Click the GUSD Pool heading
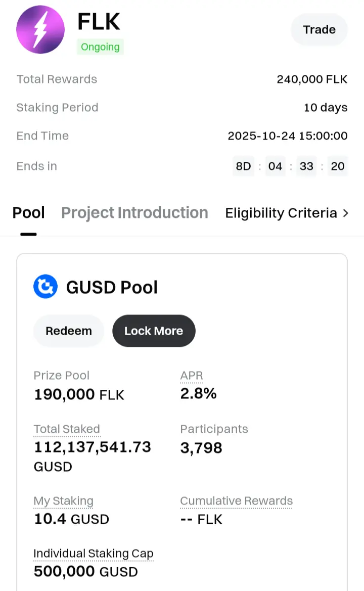This screenshot has height=591, width=364. [112, 287]
